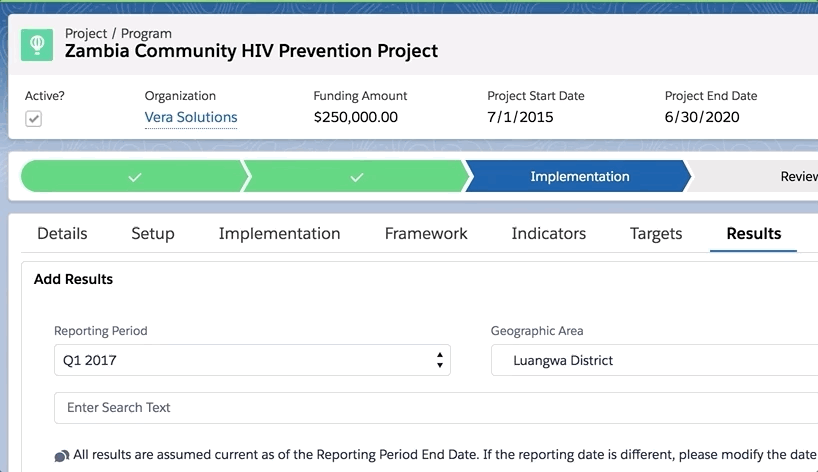Open the Framework tab

coord(426,234)
